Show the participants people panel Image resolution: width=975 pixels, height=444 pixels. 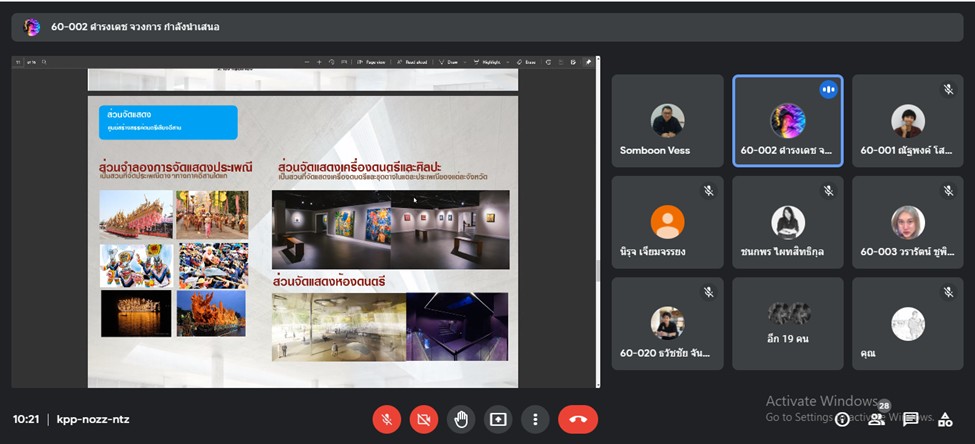click(876, 420)
